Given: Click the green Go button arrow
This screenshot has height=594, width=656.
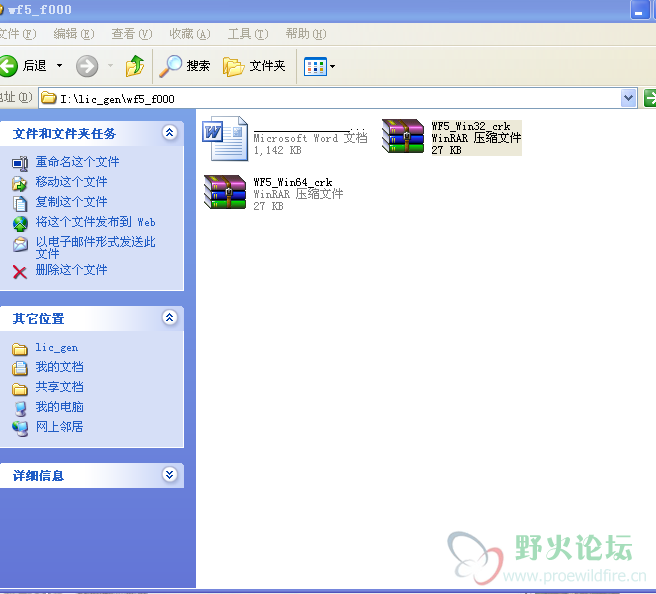Looking at the screenshot, I should click(x=650, y=98).
